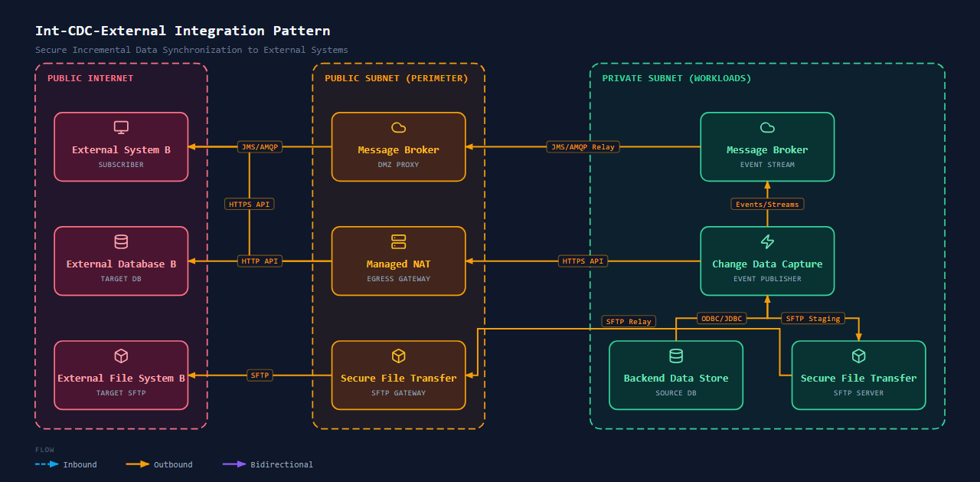Image resolution: width=980 pixels, height=482 pixels.
Task: Click the EVENT PUBLISHER caption text
Action: 767,279
